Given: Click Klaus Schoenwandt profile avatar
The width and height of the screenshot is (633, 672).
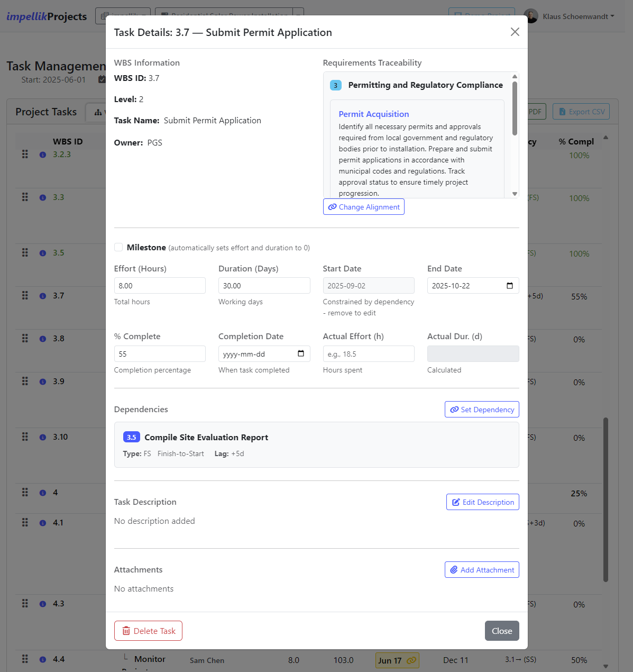Looking at the screenshot, I should 531,16.
